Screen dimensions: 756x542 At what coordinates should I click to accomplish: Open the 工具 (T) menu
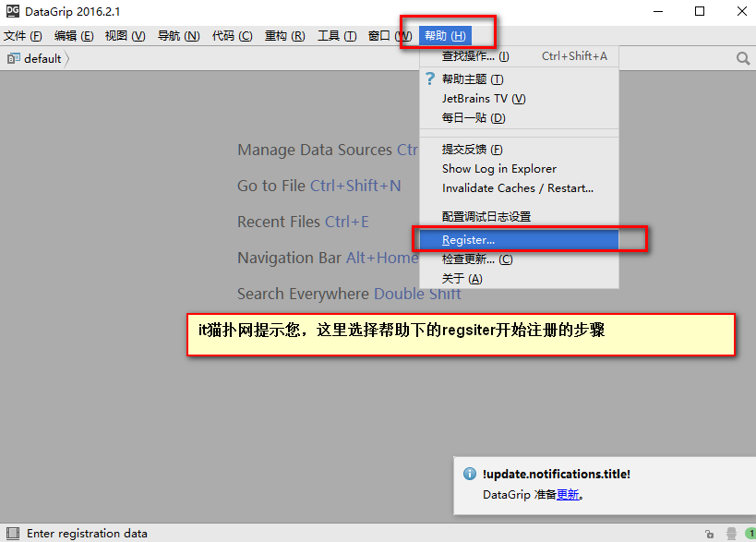point(337,36)
